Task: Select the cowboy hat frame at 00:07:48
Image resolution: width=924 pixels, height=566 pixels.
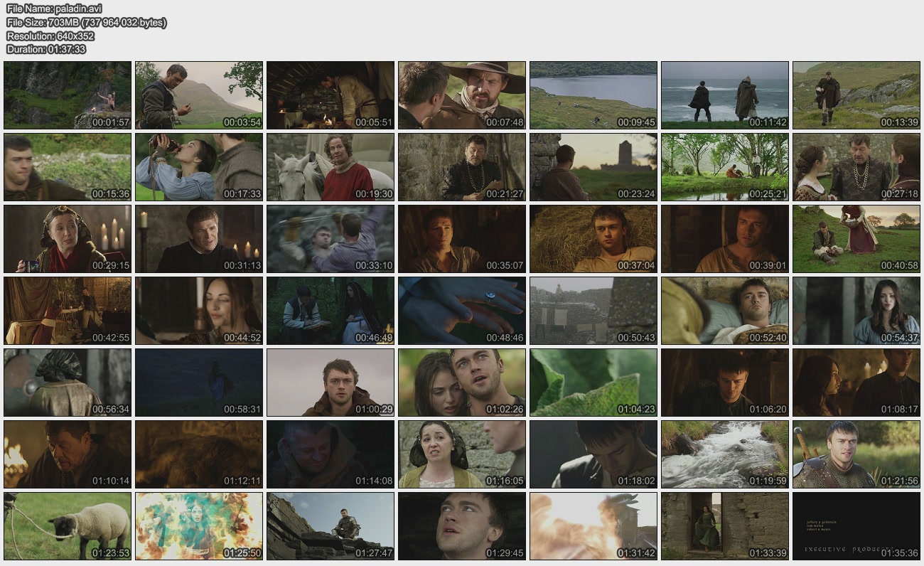Action: (462, 95)
